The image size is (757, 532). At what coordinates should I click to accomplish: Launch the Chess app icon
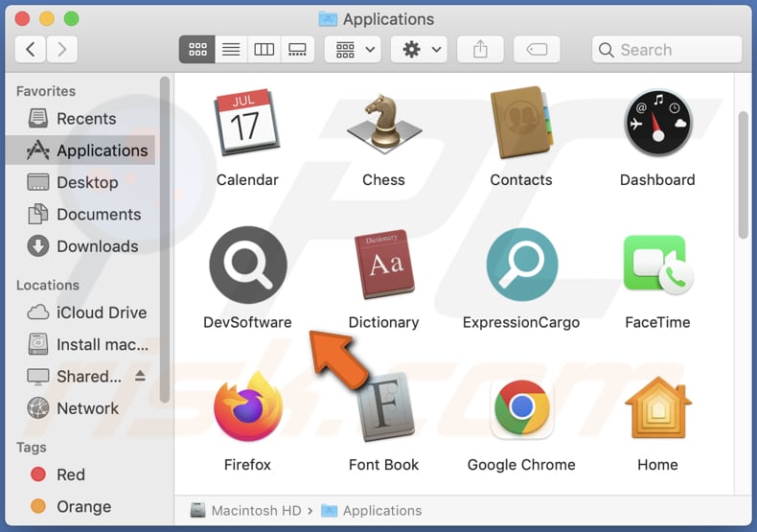[383, 124]
